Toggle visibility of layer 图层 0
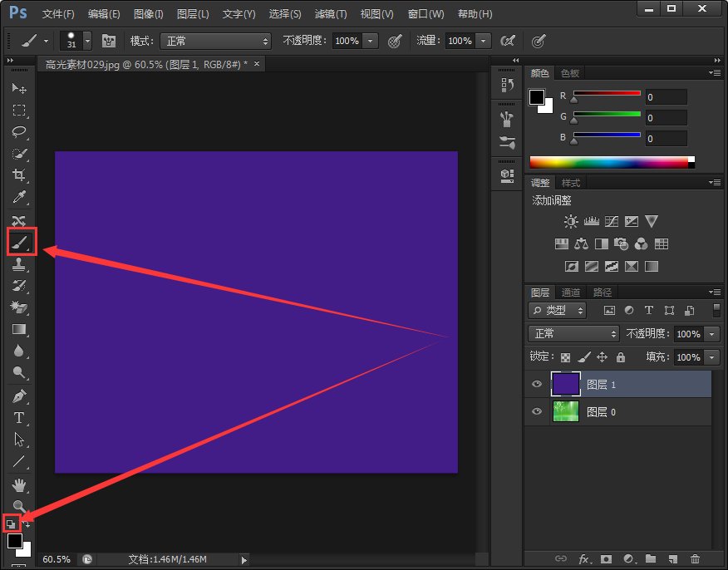This screenshot has width=728, height=570. [x=537, y=412]
